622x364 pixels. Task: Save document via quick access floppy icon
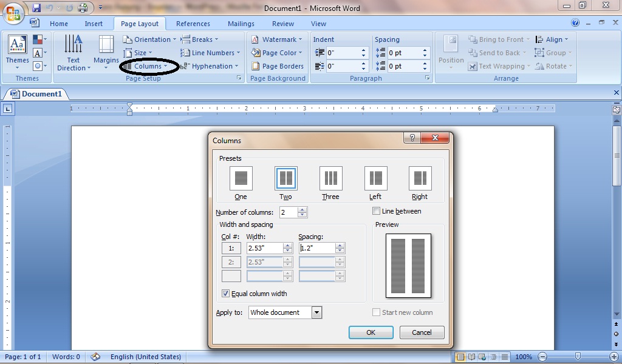36,8
